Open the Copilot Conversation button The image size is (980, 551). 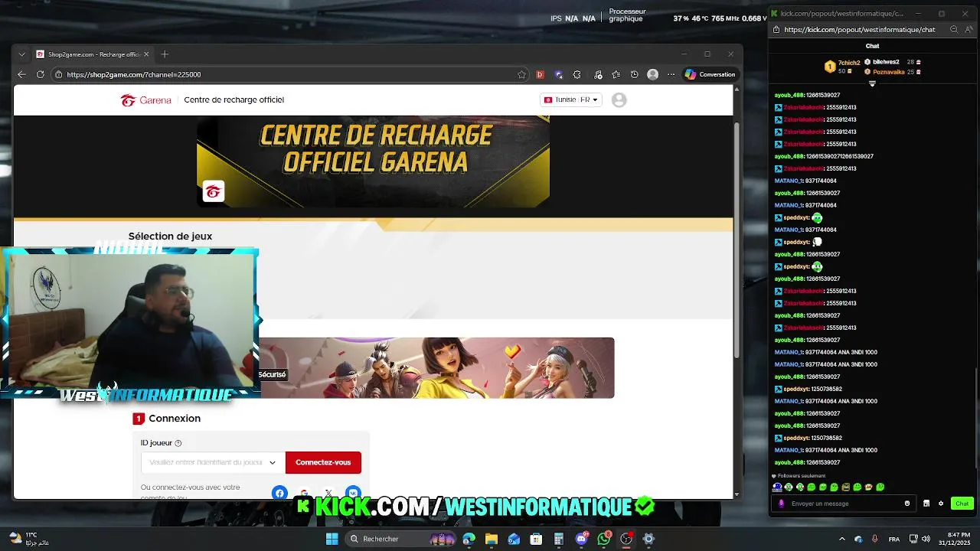710,74
